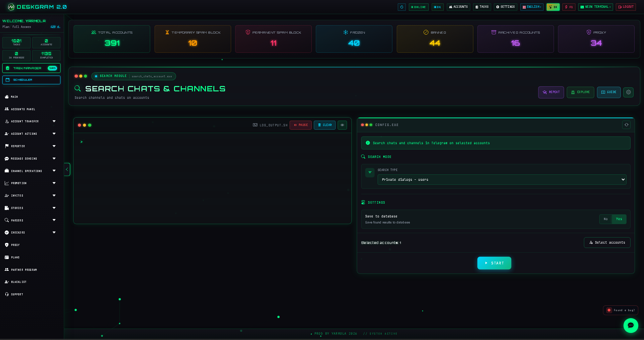Viewport: 644px width, 340px height.
Task: Expand the Account Transfer menu arrow
Action: click(54, 121)
